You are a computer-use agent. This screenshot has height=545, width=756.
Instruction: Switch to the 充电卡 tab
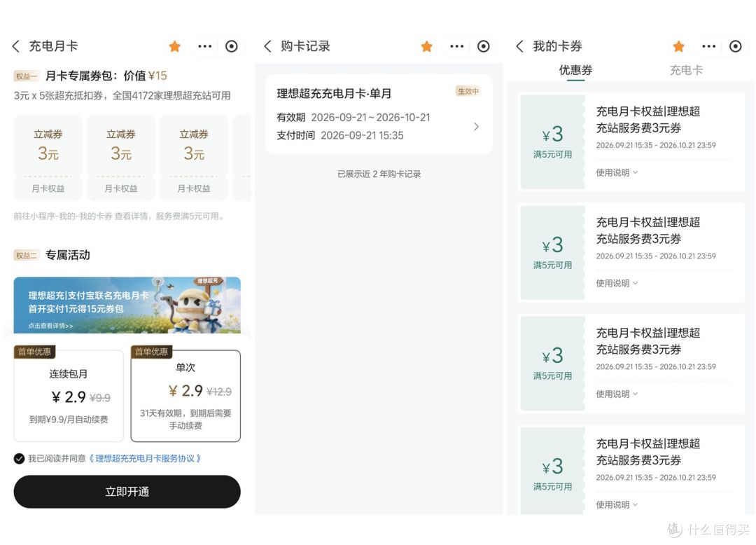pyautogui.click(x=686, y=70)
